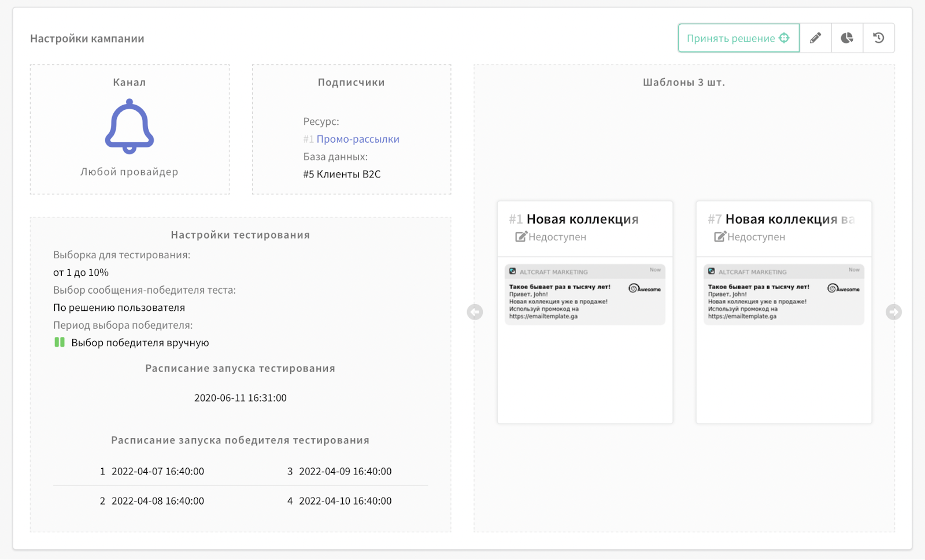Click the pencil edit campaign icon
The image size is (925, 560).
[815, 38]
